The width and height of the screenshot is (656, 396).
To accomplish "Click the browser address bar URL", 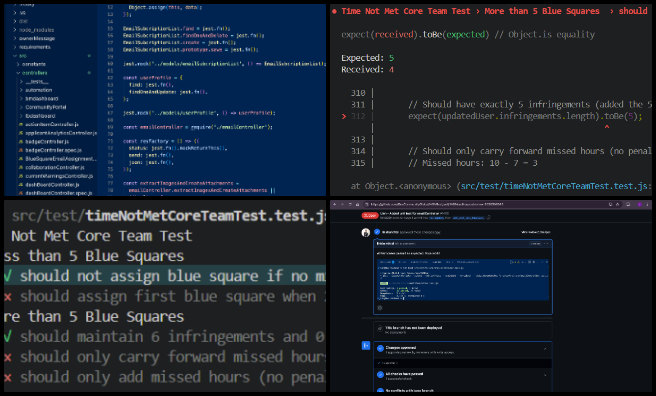I will point(437,204).
